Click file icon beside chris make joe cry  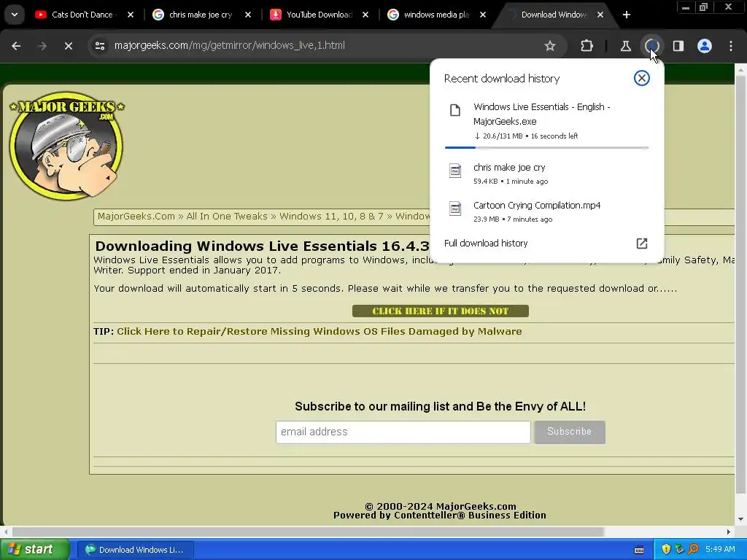[455, 171]
